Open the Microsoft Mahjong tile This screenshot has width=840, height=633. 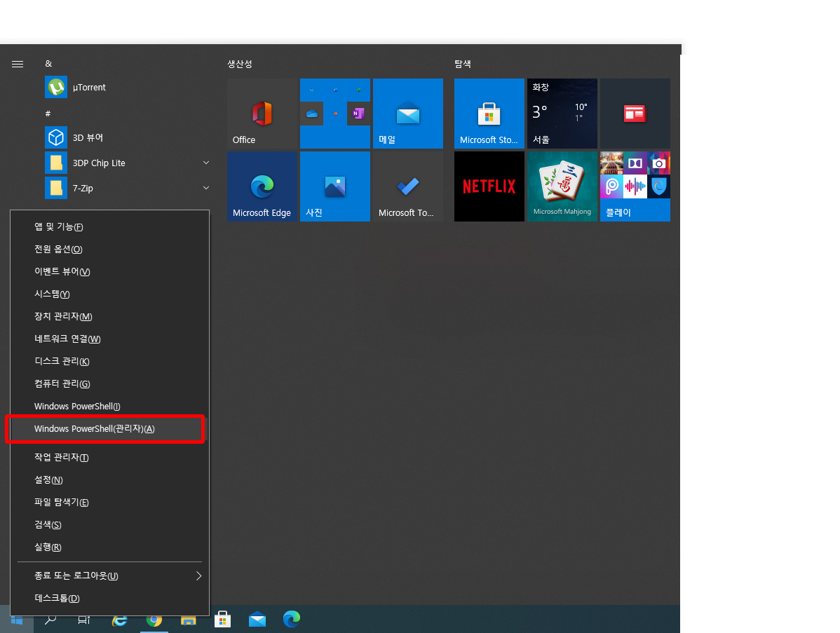click(x=562, y=186)
